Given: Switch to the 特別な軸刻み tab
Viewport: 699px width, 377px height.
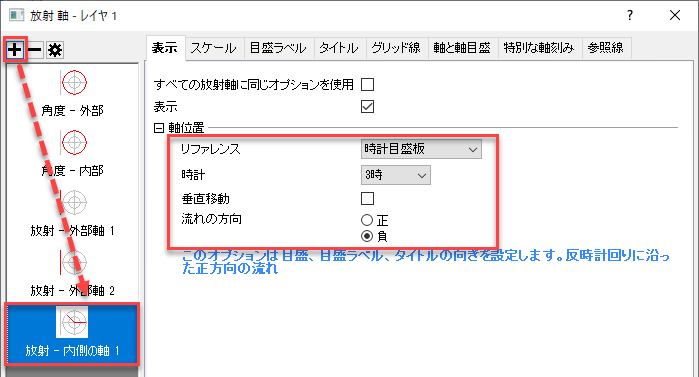Looking at the screenshot, I should point(539,48).
